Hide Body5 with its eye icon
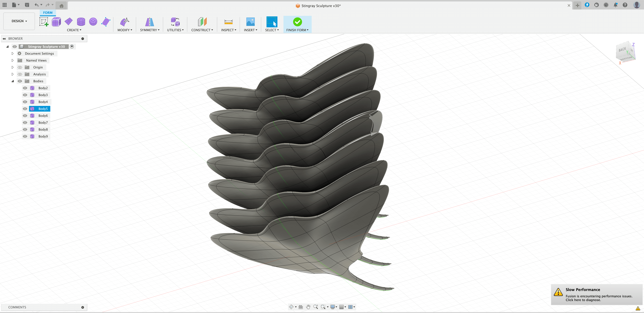This screenshot has width=644, height=313. [x=25, y=109]
